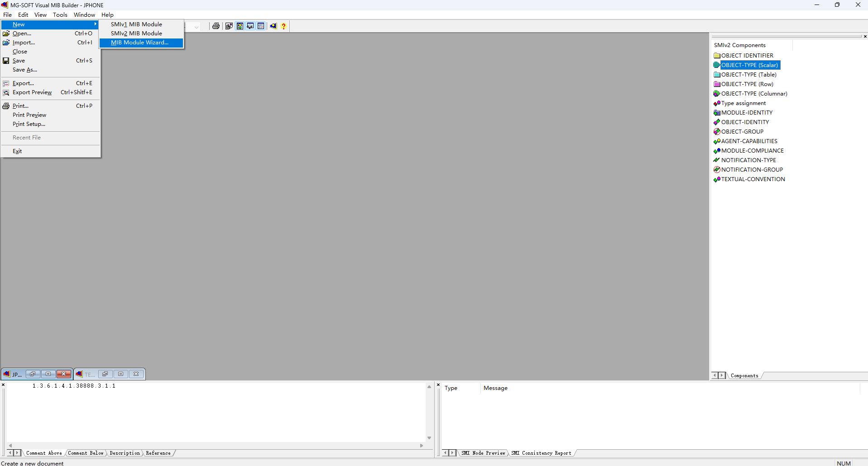Click Print Preview in File menu
Screen dimensions: 868x466
point(50,115)
